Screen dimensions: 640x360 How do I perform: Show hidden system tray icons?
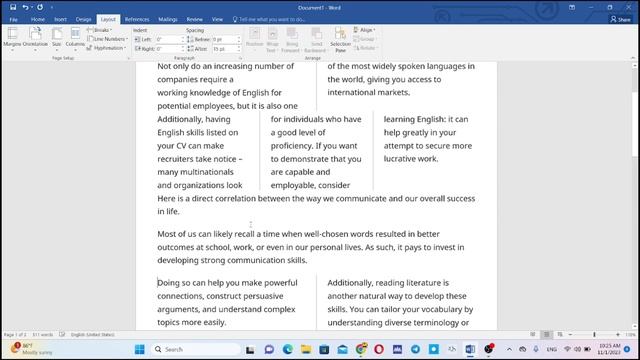pyautogui.click(x=509, y=349)
